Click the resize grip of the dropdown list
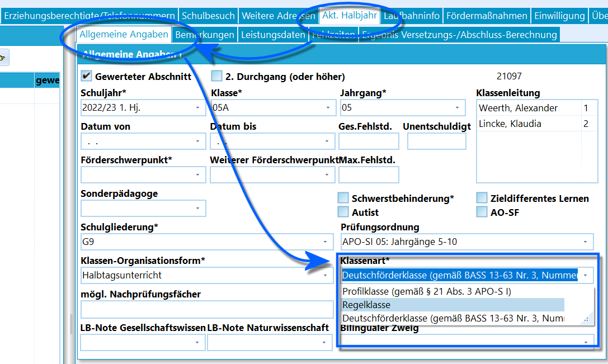The width and height of the screenshot is (608, 364). [x=587, y=319]
